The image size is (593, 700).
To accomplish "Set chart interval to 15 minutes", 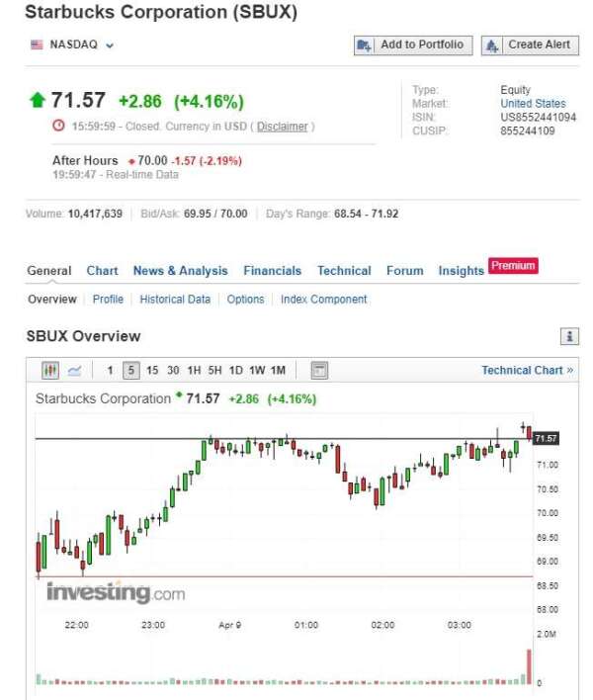I will (152, 370).
